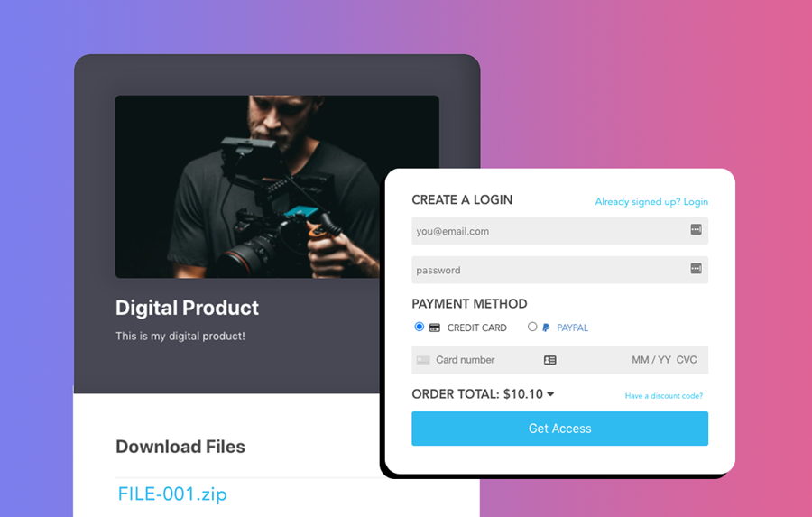Image resolution: width=812 pixels, height=517 pixels.
Task: Click password manager icon in password field
Action: (696, 268)
